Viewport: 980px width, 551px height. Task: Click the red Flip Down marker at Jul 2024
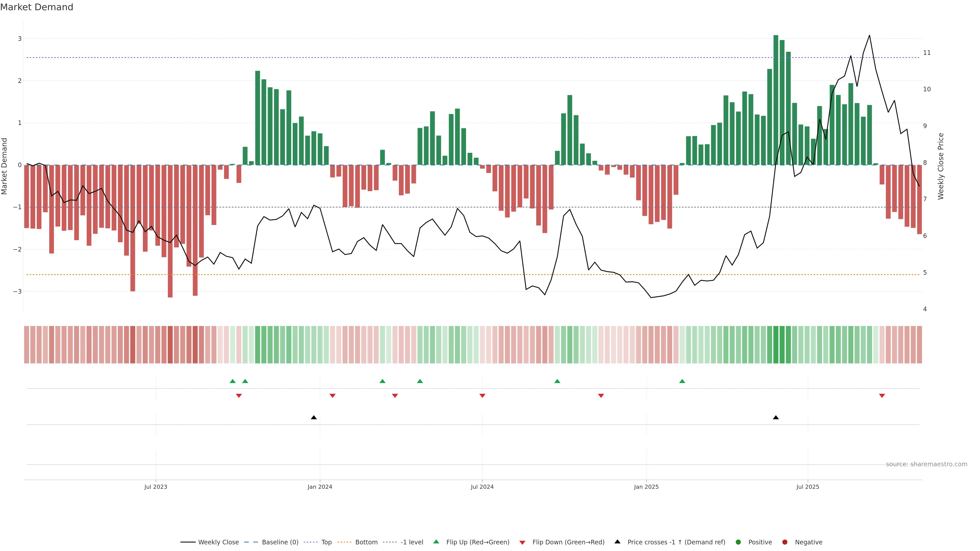[482, 396]
